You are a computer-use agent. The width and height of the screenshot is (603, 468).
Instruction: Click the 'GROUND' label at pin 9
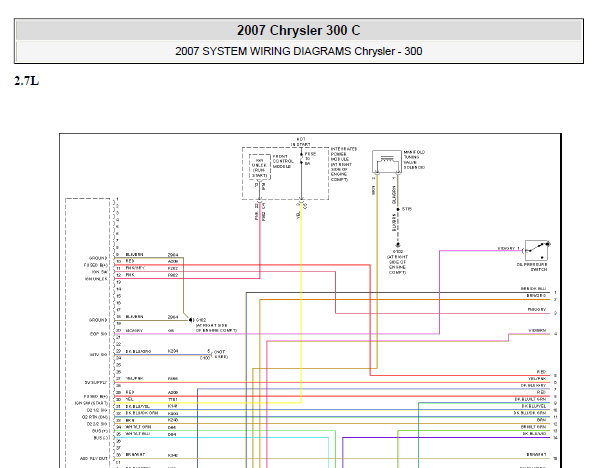pyautogui.click(x=98, y=258)
